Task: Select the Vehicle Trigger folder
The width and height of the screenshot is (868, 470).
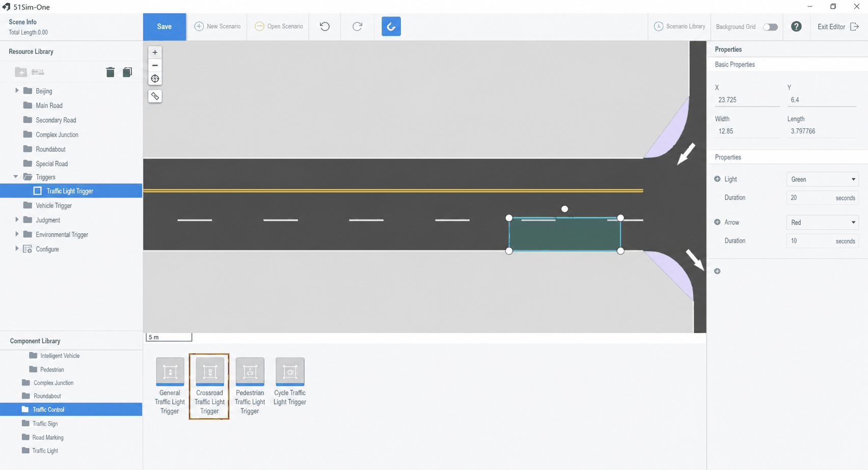Action: click(53, 205)
